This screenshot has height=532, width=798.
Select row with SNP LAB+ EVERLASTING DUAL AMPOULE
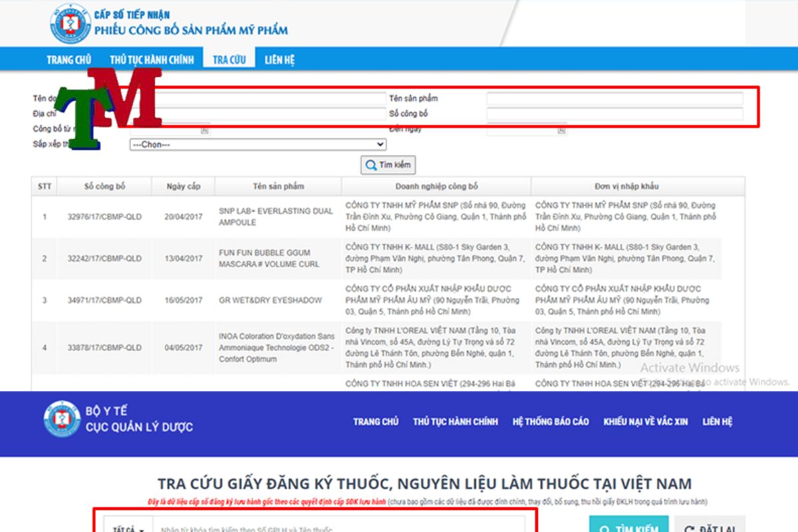276,217
